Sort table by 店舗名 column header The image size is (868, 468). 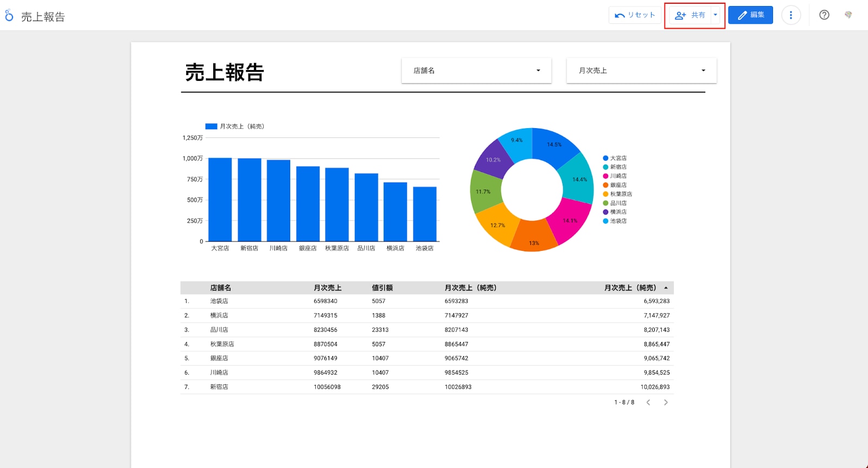(x=221, y=288)
